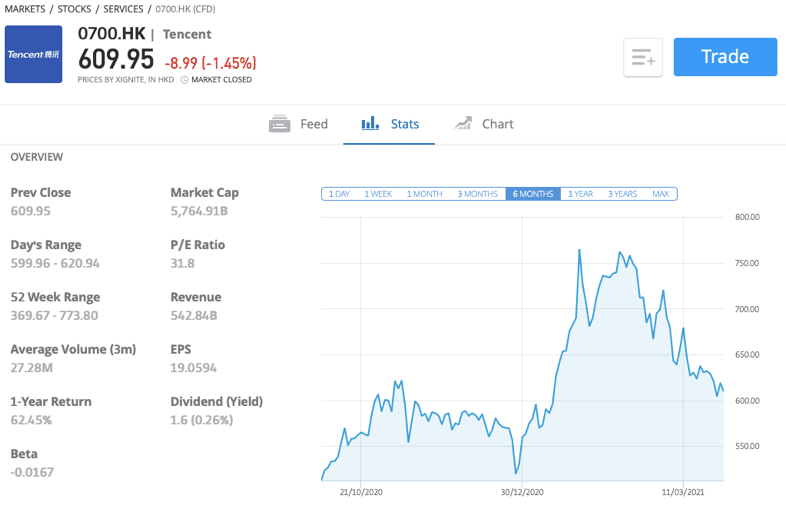786x506 pixels.
Task: Select the MAX chart range
Action: pyautogui.click(x=661, y=194)
